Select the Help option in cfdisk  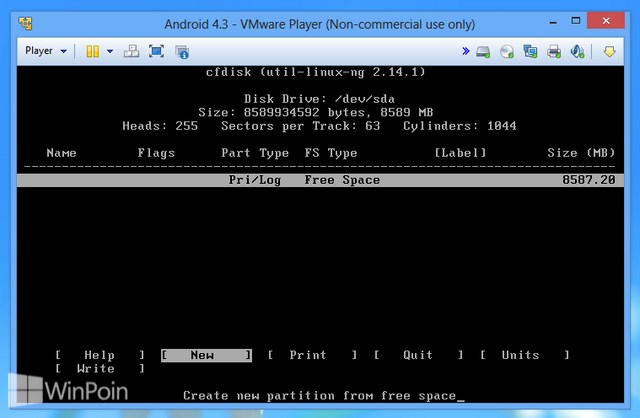point(100,355)
